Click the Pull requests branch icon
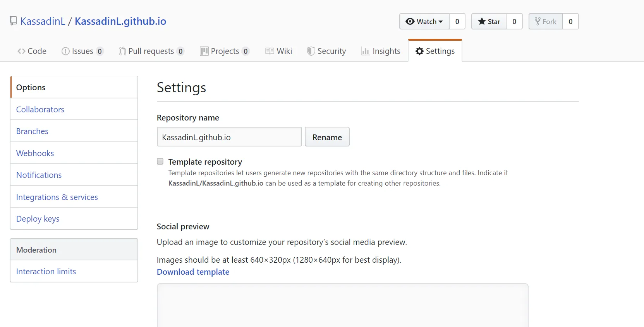Viewport: 644px width, 327px height. pos(122,51)
